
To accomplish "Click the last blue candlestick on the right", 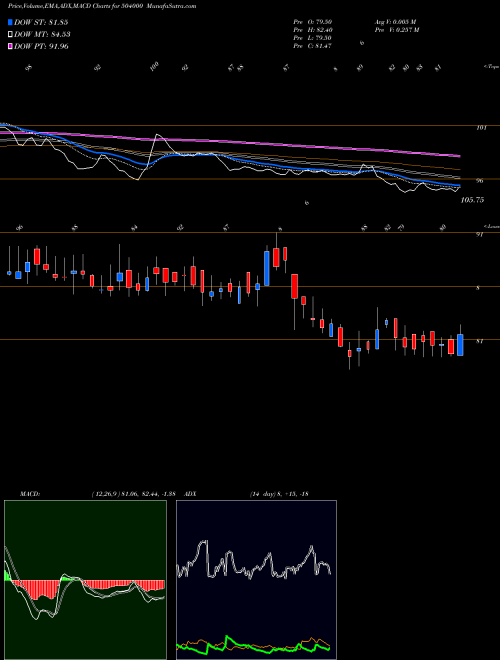I will tap(460, 345).
